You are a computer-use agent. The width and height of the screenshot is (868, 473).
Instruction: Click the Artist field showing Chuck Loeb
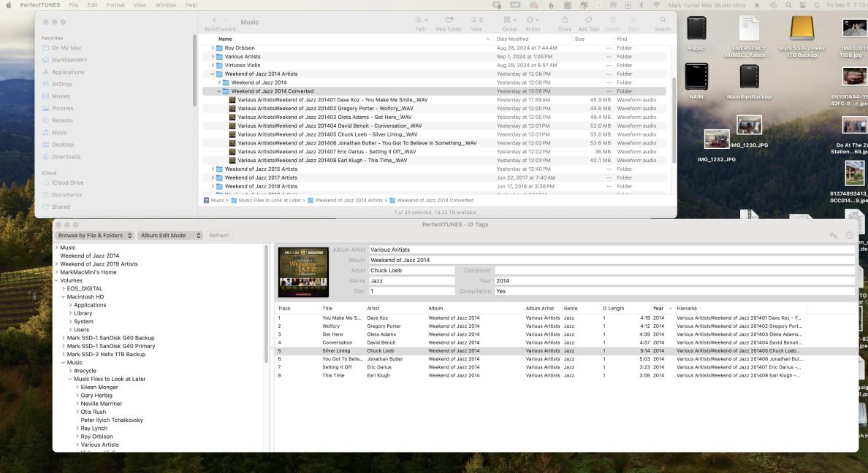[412, 271]
